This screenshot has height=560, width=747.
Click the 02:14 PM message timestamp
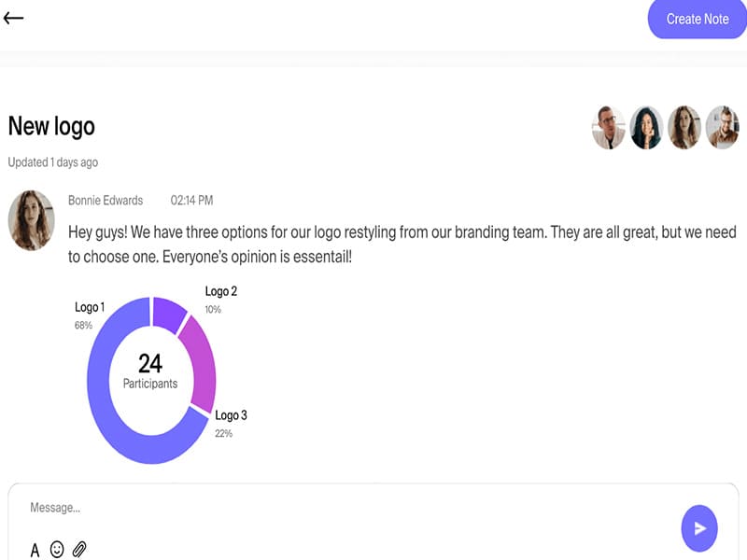tap(191, 201)
